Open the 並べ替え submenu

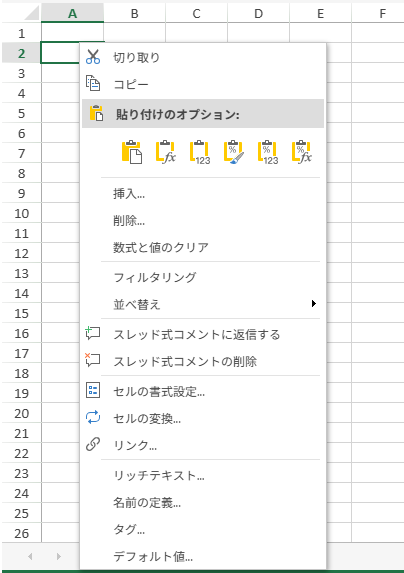coord(203,304)
